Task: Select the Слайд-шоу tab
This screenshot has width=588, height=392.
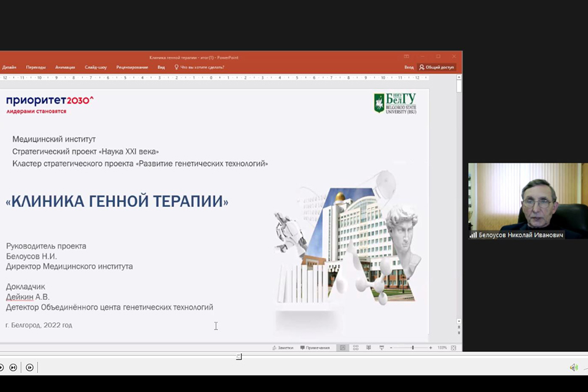Action: tap(96, 68)
